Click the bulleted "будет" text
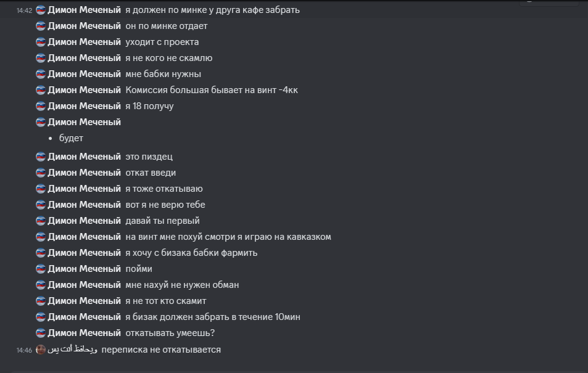The height and width of the screenshot is (373, 588). (x=71, y=138)
